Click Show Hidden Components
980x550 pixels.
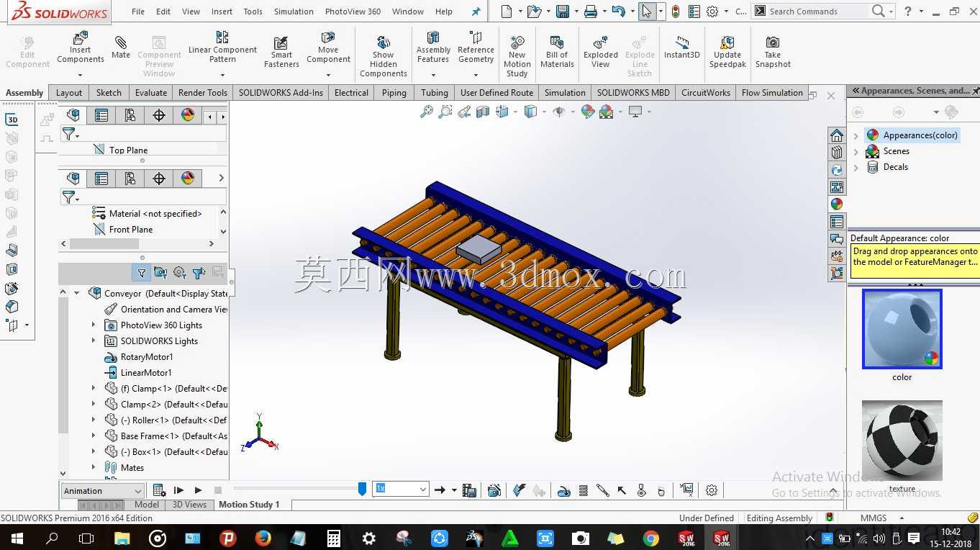(384, 56)
